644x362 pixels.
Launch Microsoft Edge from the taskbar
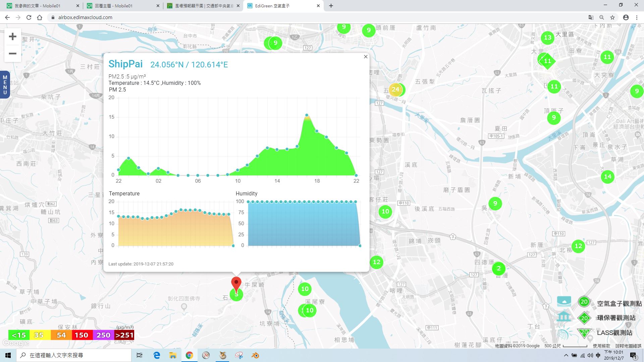click(x=157, y=355)
